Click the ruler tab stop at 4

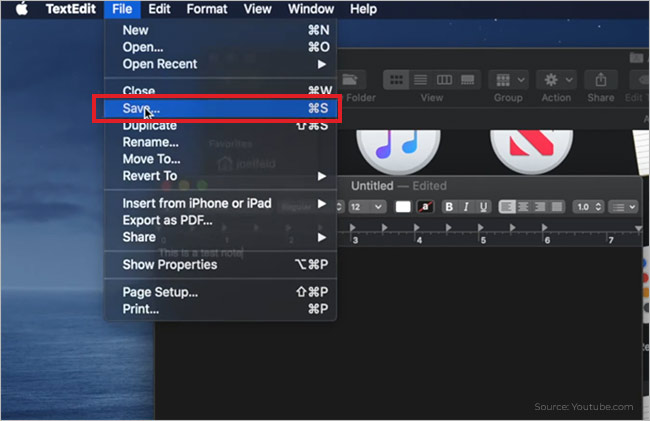(417, 227)
